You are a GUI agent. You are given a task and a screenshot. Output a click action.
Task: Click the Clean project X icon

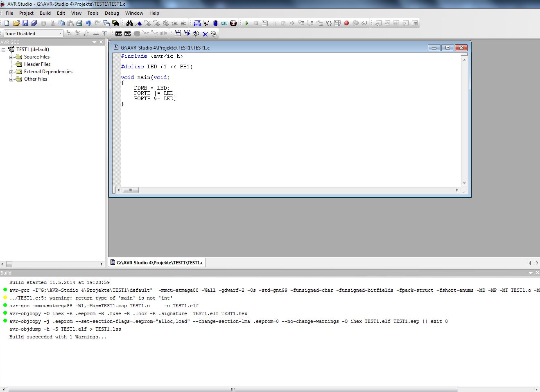tap(205, 34)
